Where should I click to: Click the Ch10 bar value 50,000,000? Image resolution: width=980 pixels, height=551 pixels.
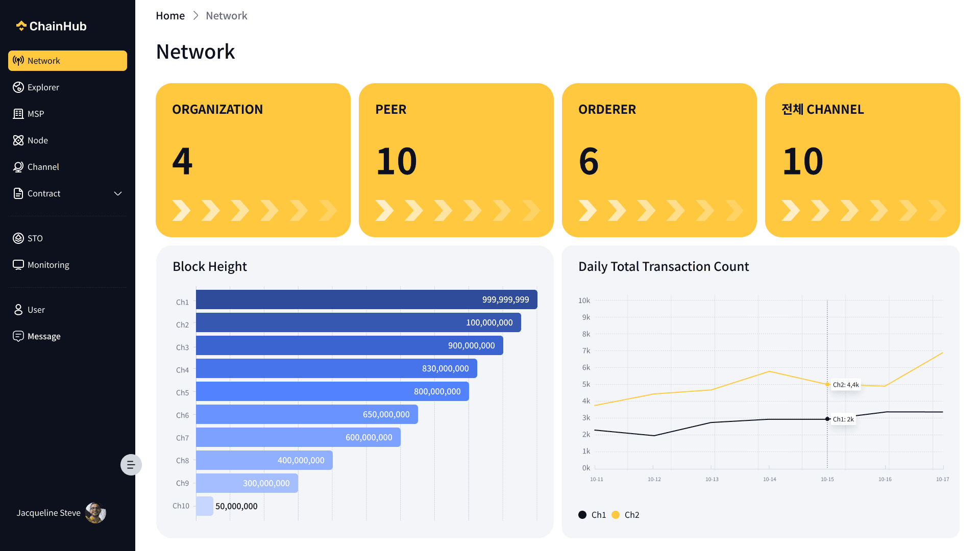[236, 506]
